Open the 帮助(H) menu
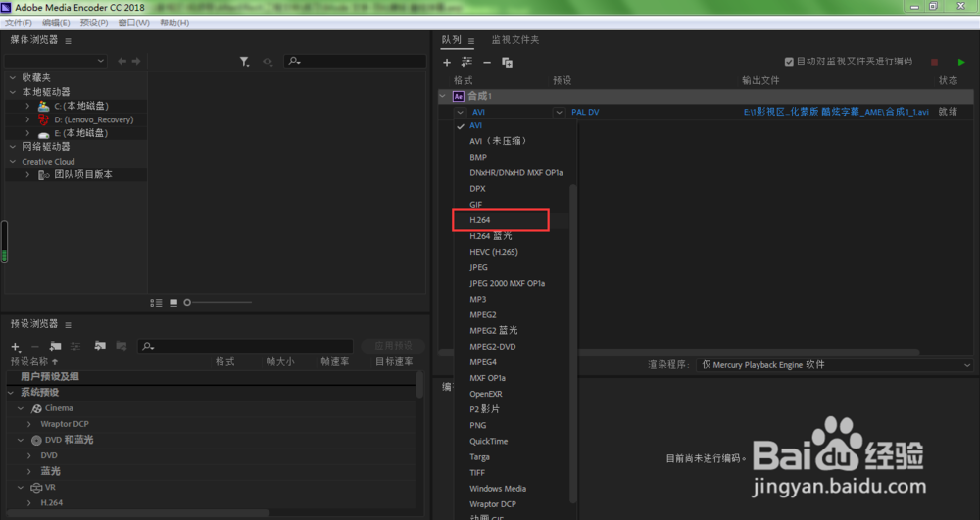The image size is (980, 520). [x=174, y=23]
